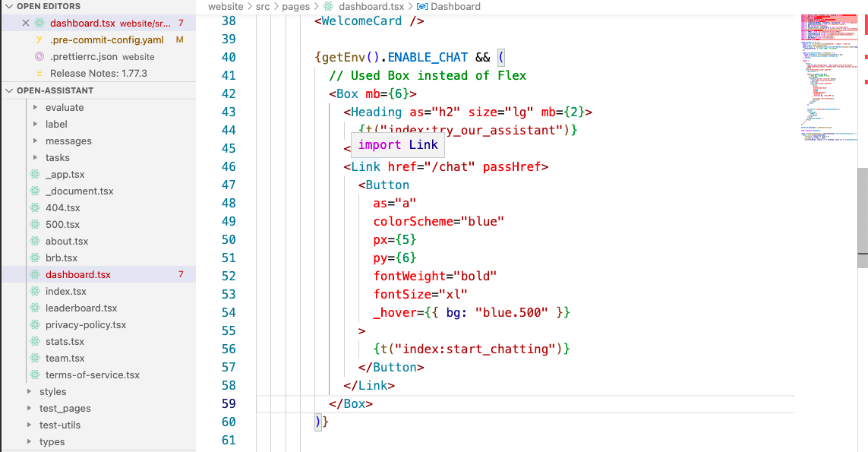Open leaderboard.tsx in explorer

pos(81,308)
